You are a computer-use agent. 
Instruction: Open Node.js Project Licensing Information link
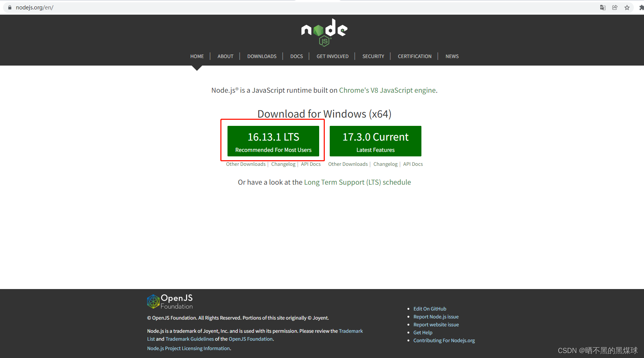[188, 348]
